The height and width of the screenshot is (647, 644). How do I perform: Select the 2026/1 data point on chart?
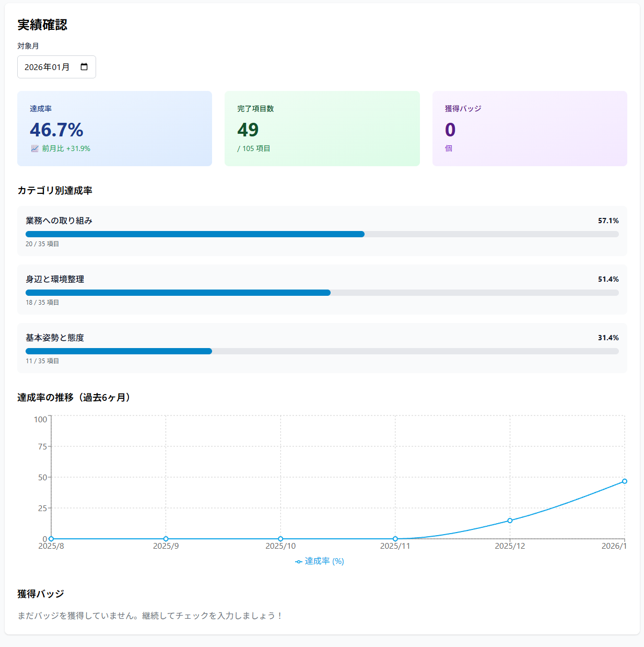click(624, 481)
